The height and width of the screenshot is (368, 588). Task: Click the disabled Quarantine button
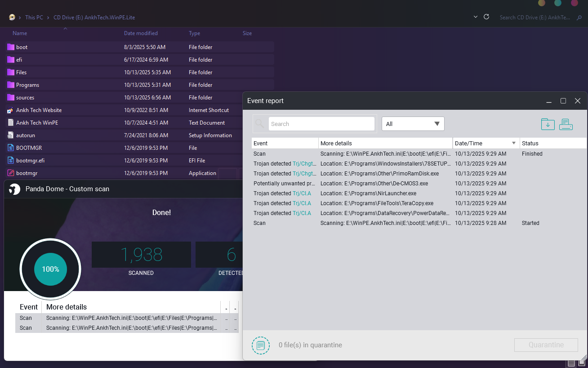tap(546, 345)
